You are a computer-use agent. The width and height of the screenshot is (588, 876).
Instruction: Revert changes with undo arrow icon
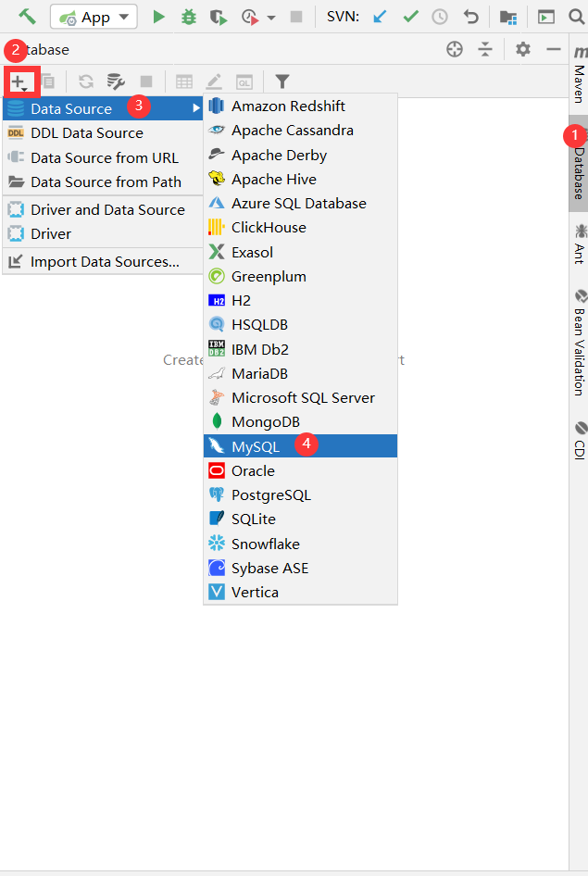click(x=470, y=18)
